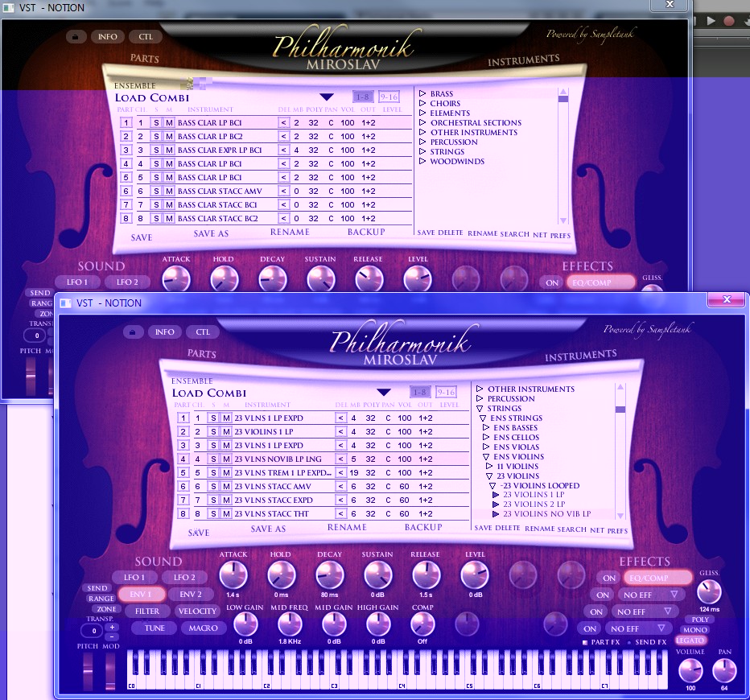Show parts 9-16 in the front window
750x700 pixels.
[447, 392]
